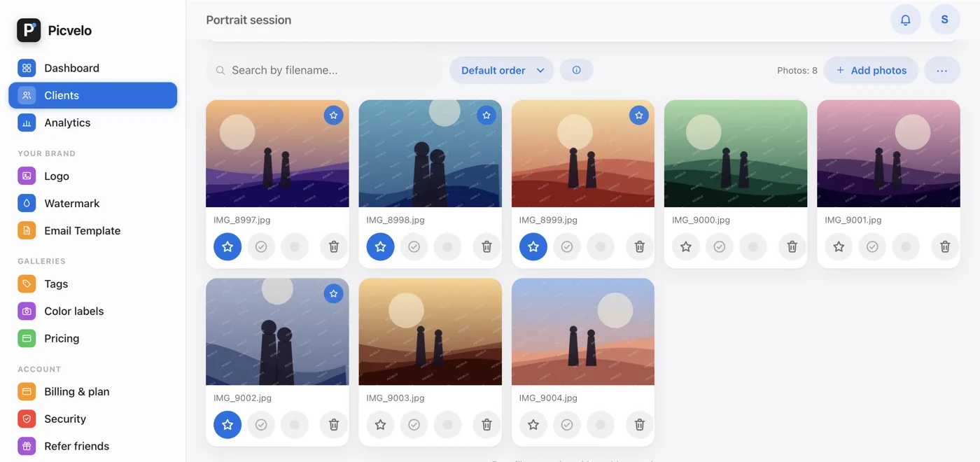
Task: Click the IMG_8999.jpg filename text
Action: click(x=548, y=220)
